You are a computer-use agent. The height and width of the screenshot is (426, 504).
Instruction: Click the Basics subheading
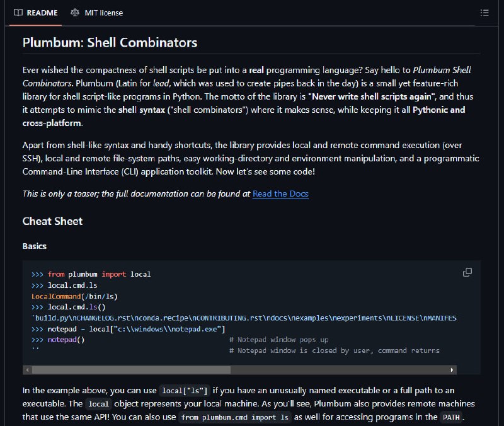point(35,246)
